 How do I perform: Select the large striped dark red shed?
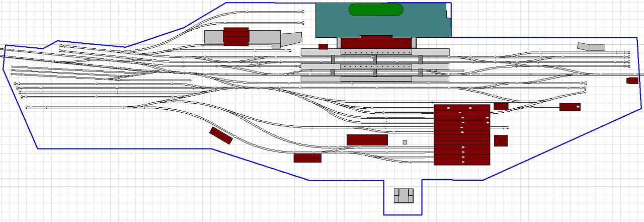pyautogui.click(x=462, y=135)
